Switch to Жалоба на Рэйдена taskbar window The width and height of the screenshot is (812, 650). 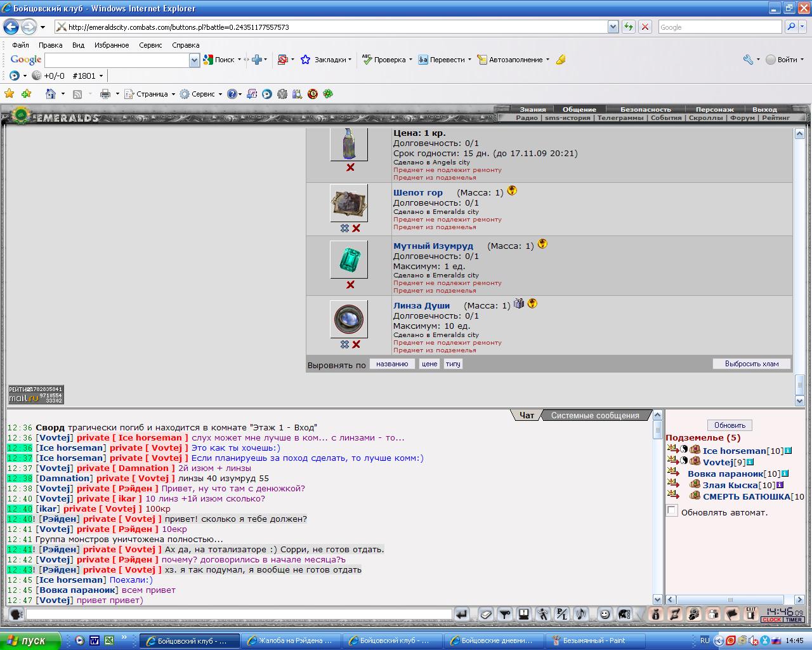[x=292, y=640]
